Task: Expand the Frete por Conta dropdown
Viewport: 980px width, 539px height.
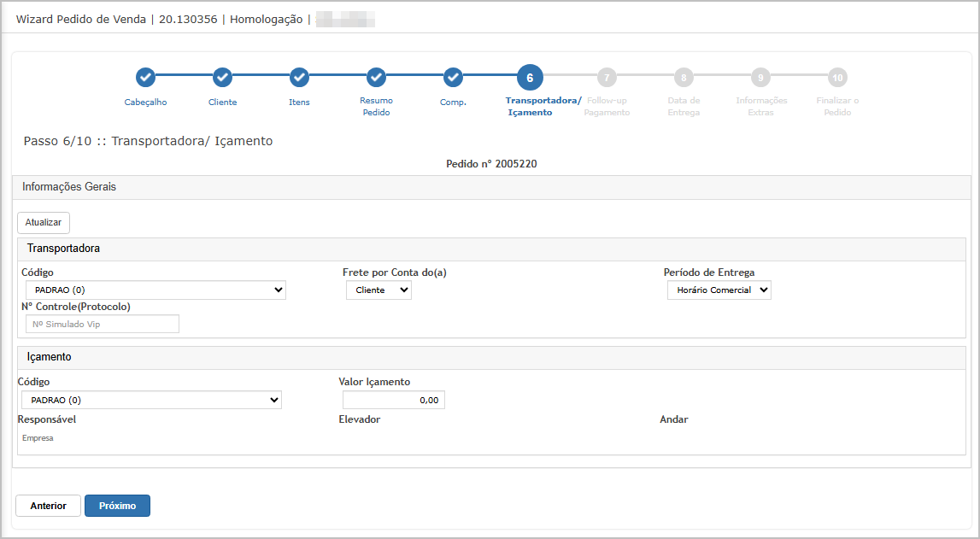Action: 379,290
